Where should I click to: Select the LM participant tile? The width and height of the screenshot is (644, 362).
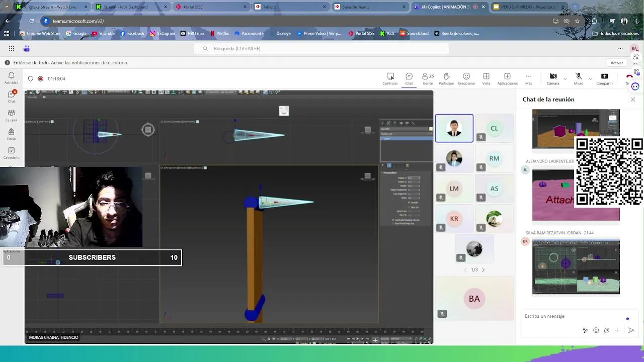(454, 189)
